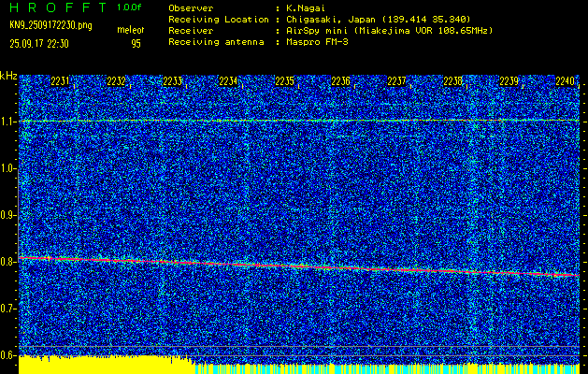The height and width of the screenshot is (374, 588).
Task: Click the 2239 time marker
Action: coord(509,81)
